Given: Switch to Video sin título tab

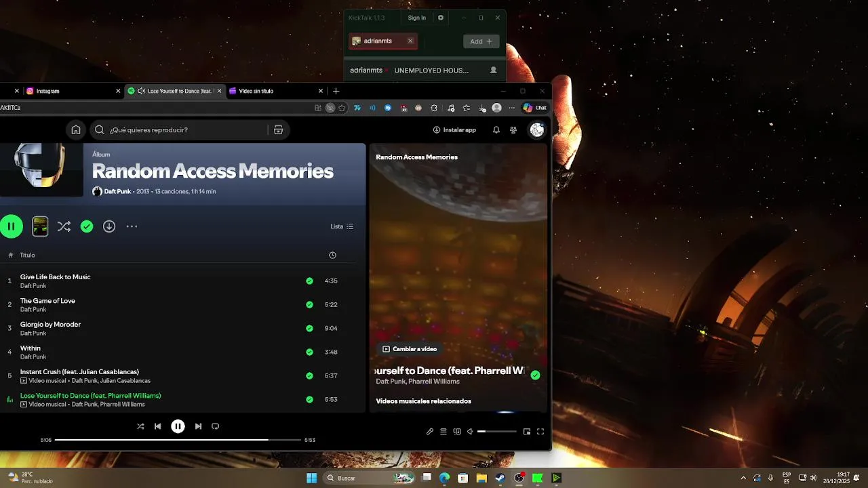Looking at the screenshot, I should [x=276, y=91].
